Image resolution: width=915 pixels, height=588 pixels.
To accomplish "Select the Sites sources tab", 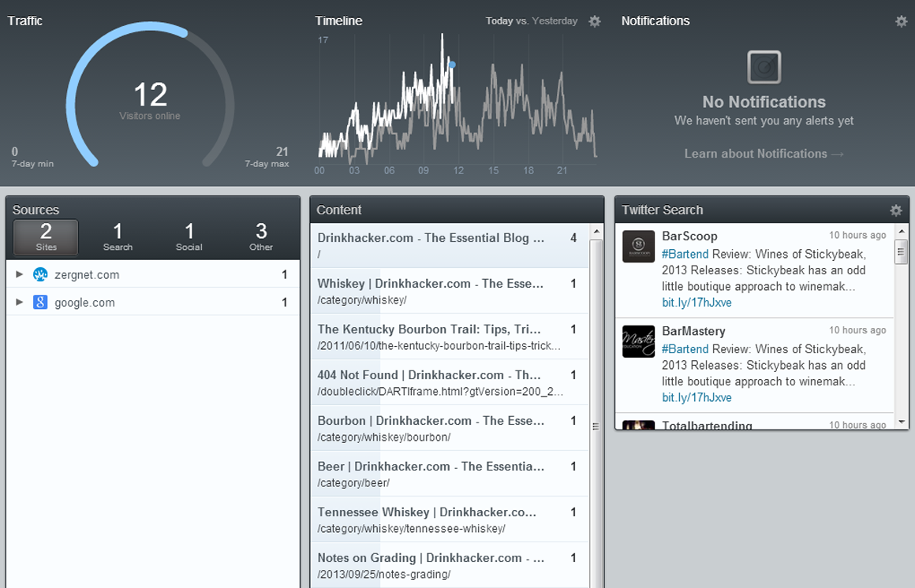I will point(46,236).
